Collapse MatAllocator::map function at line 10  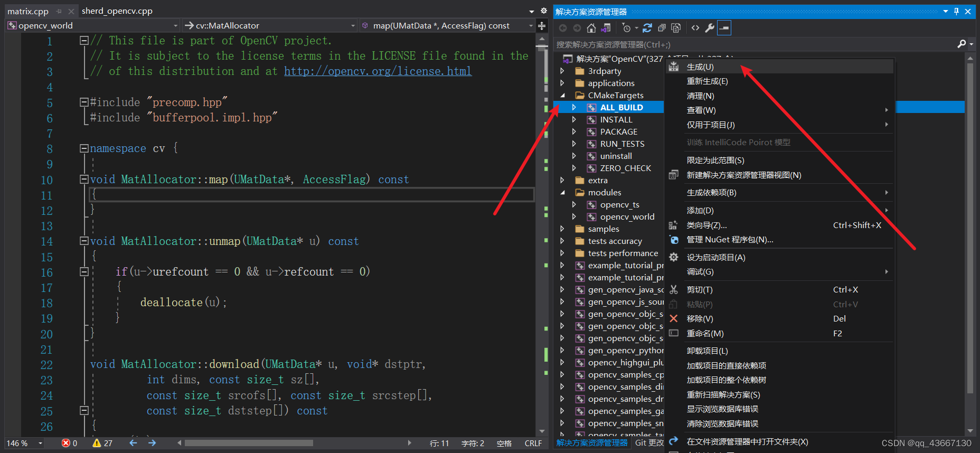tap(84, 180)
